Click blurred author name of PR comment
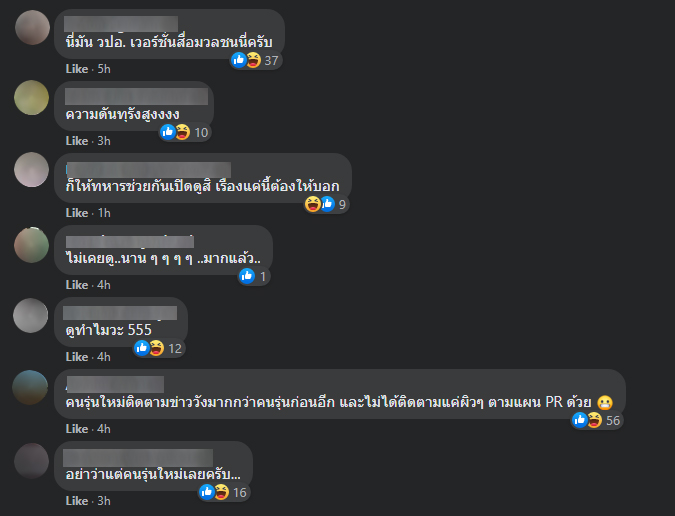 coord(115,384)
